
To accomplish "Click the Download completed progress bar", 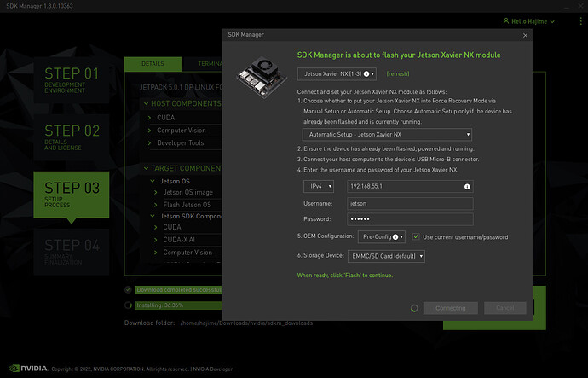I will [178, 290].
